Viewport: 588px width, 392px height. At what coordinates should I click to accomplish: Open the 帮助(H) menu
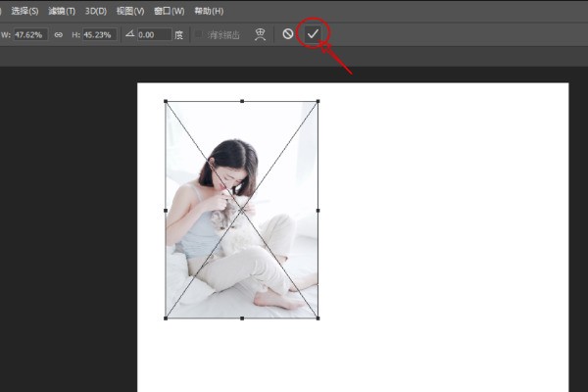(x=209, y=11)
